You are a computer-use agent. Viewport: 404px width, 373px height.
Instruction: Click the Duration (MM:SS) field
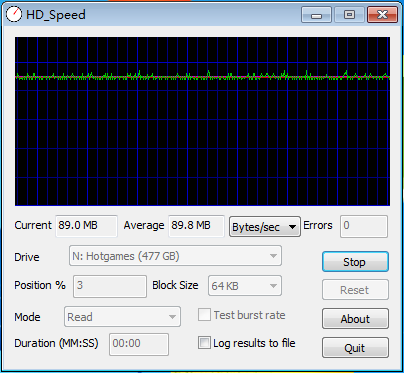(139, 344)
